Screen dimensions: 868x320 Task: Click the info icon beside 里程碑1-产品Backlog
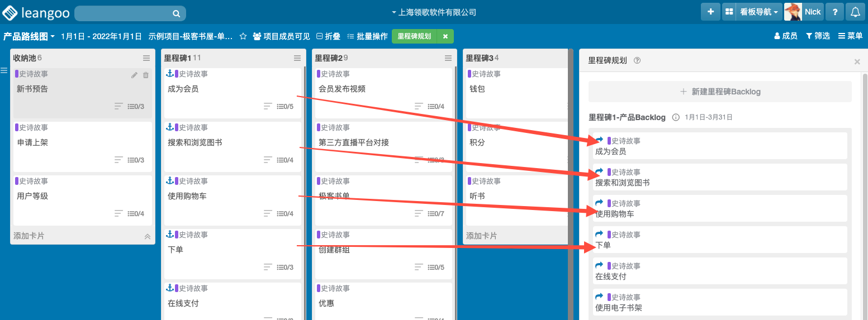(675, 117)
